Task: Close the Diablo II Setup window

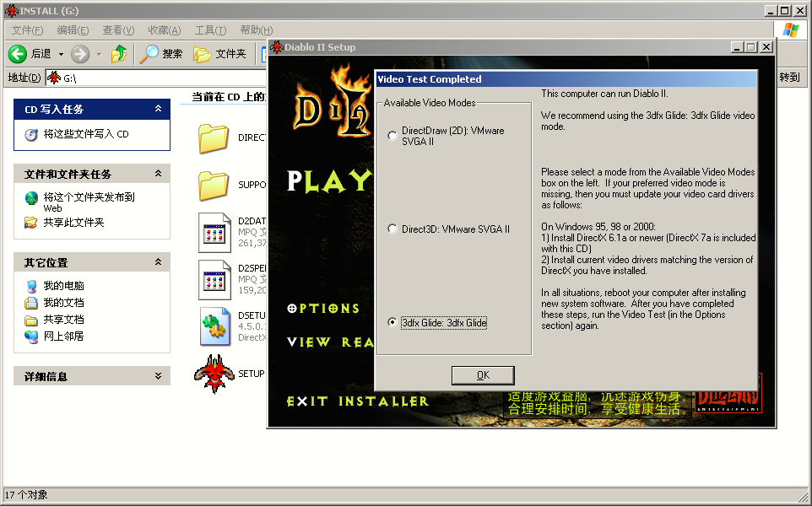Action: point(766,47)
